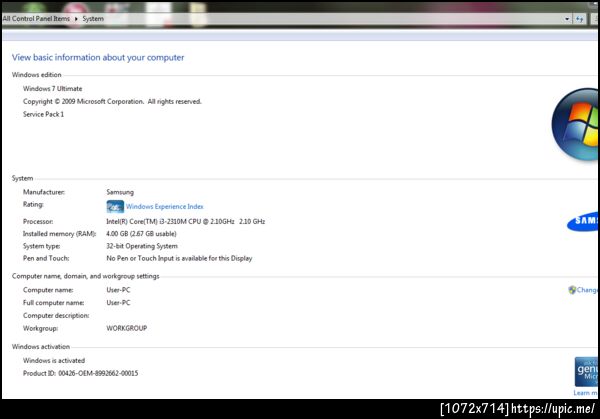This screenshot has width=600, height=419.
Task: Select 'All Control Panel Items' in the breadcrumb
Action: [36, 18]
